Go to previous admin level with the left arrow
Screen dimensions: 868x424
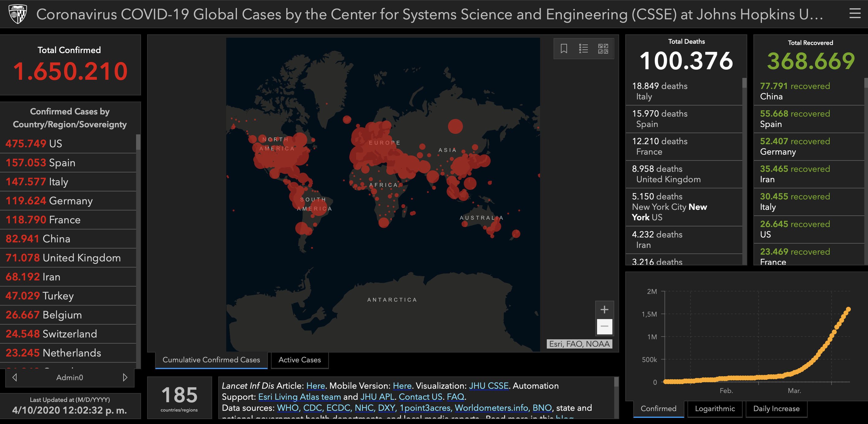14,377
